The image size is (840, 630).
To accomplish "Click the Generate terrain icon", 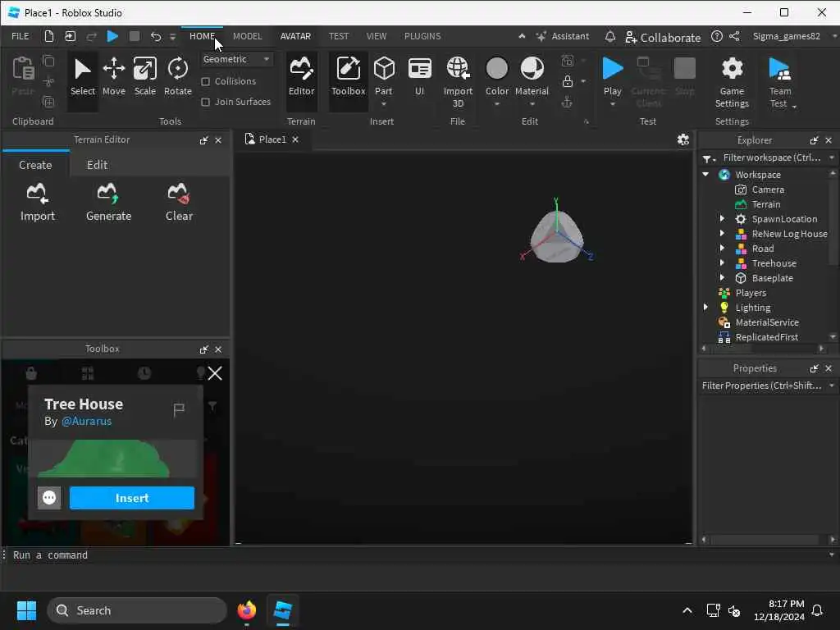I will 108,202.
